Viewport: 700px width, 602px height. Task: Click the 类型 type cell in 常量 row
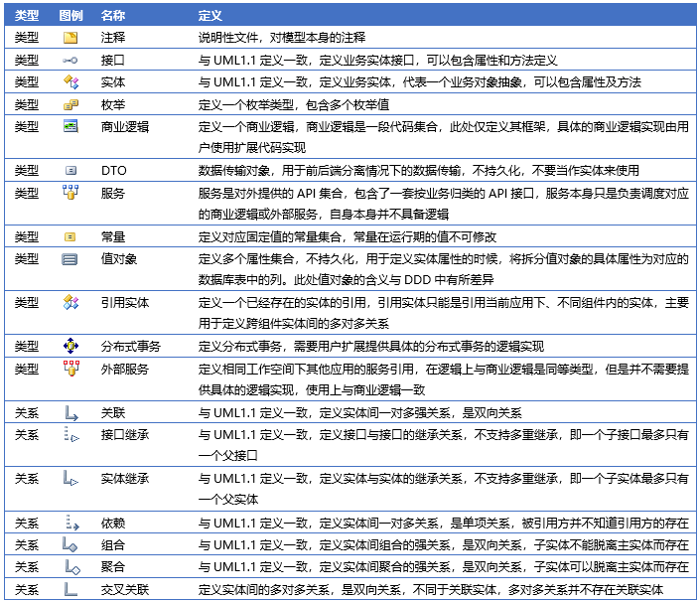tap(27, 236)
